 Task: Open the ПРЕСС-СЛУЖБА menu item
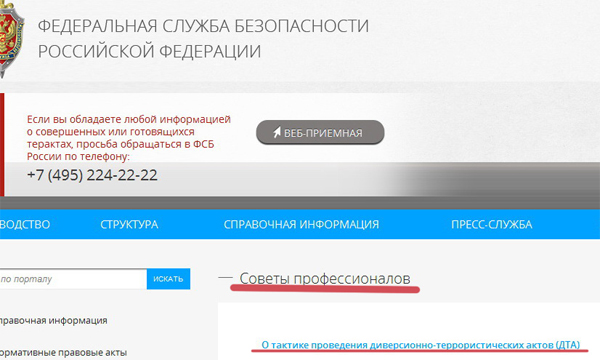tap(491, 224)
